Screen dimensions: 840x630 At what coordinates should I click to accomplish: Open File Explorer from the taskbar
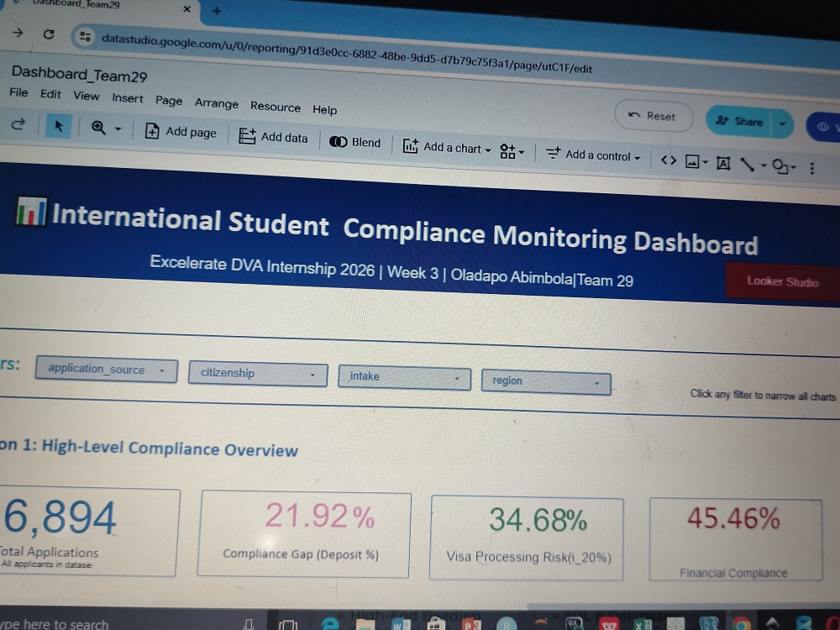[365, 624]
